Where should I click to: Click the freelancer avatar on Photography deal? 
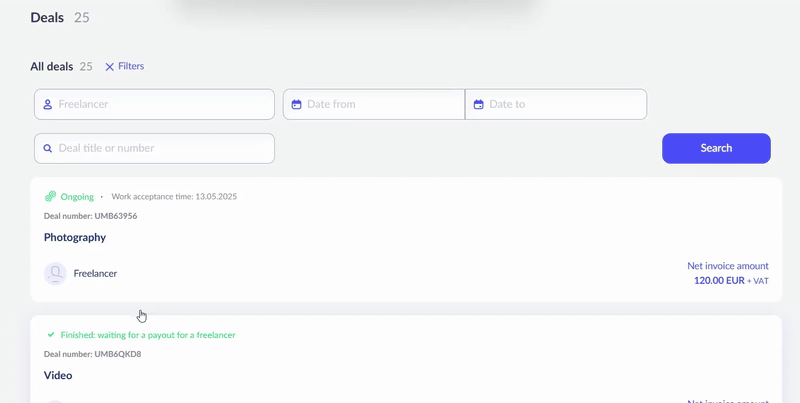click(55, 273)
